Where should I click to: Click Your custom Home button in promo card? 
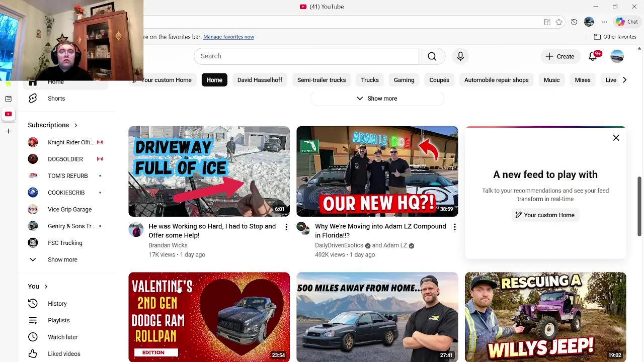[x=545, y=215]
